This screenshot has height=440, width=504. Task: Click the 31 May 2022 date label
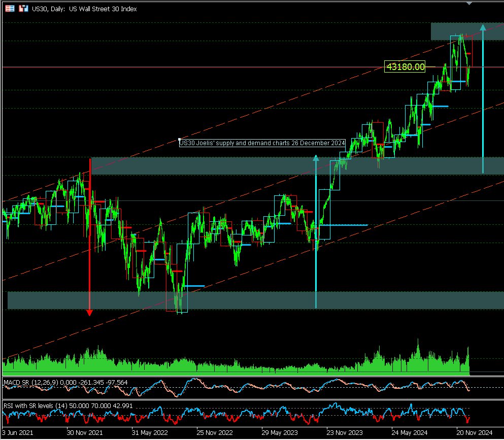[x=150, y=433]
